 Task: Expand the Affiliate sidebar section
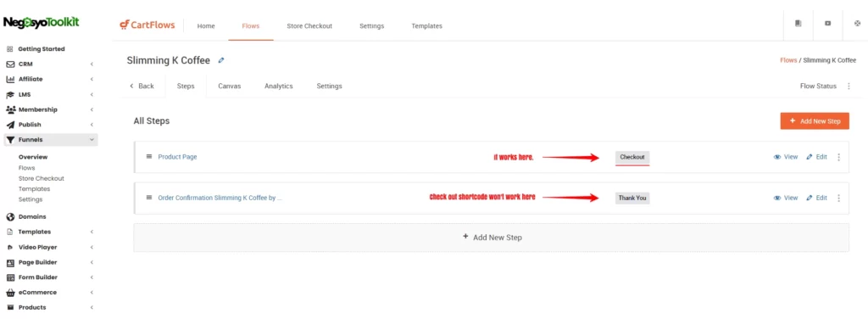point(92,79)
